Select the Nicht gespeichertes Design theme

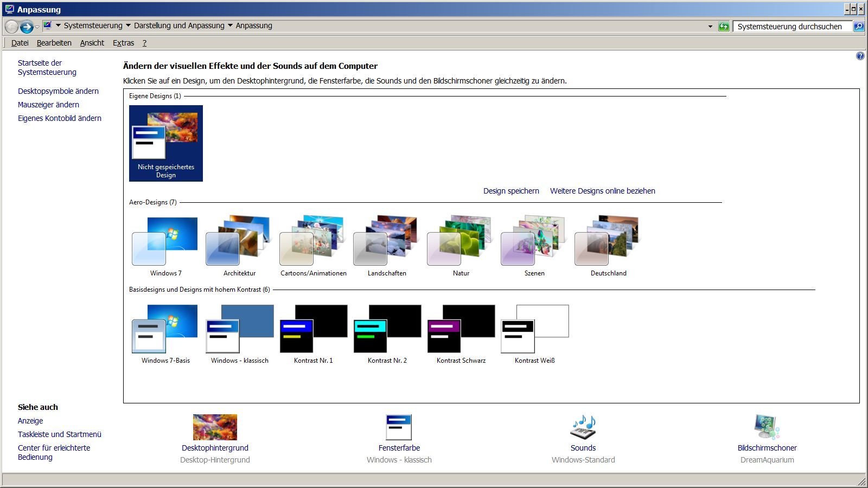[166, 143]
